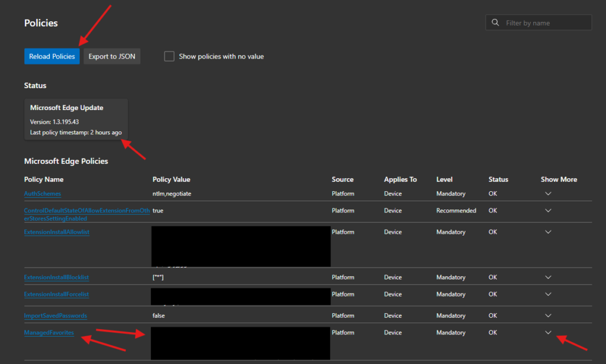
Task: Expand the ExtensionInstallBlocklist policy details
Action: tap(548, 276)
